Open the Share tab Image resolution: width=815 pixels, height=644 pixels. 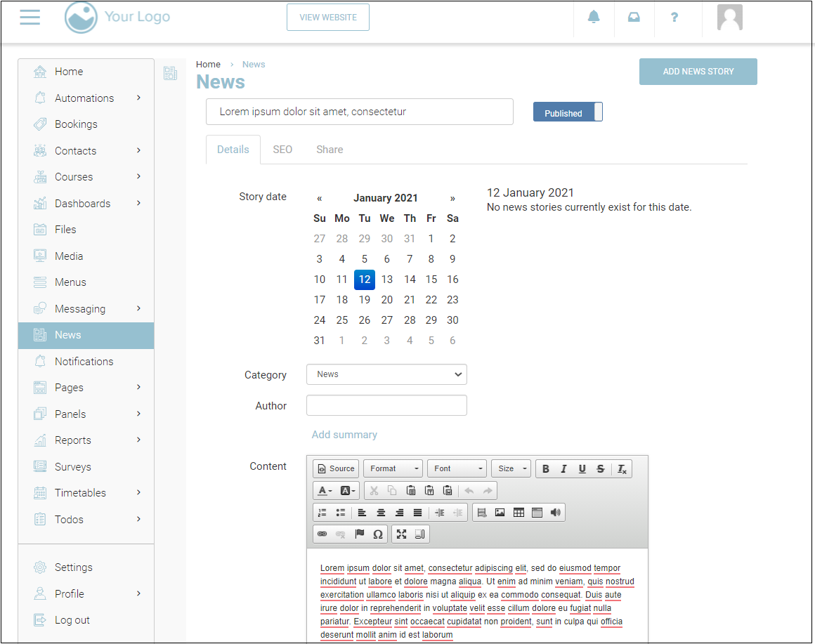pos(330,150)
